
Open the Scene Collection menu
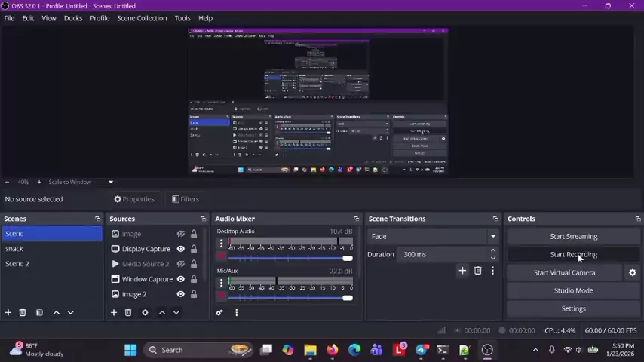point(142,18)
